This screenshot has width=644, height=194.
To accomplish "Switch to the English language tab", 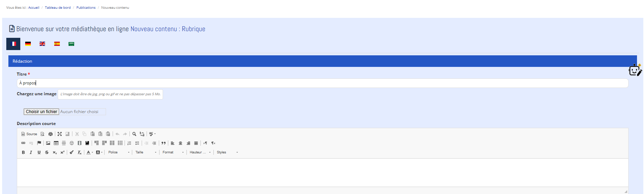I will (42, 44).
